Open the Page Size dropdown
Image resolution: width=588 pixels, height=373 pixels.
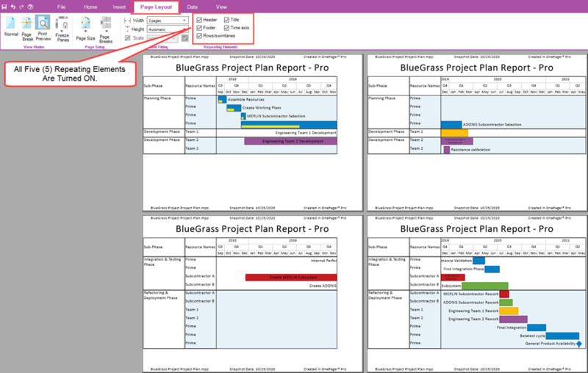(x=85, y=29)
